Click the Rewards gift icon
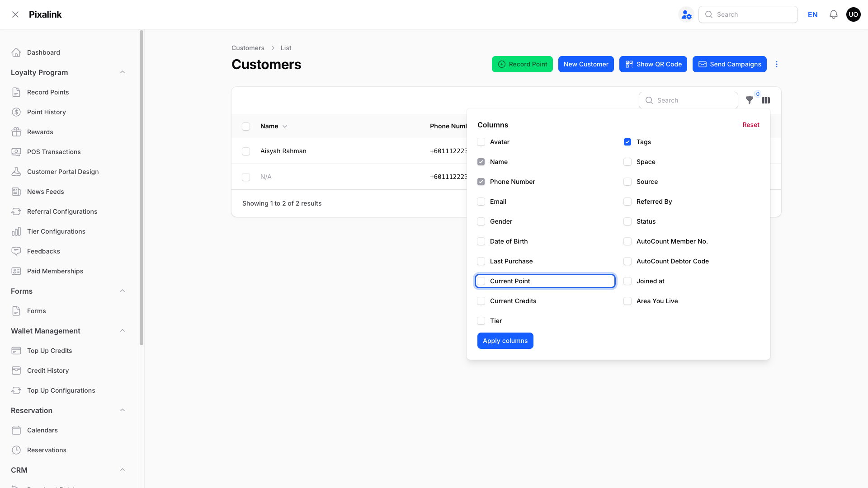This screenshot has height=488, width=868. pyautogui.click(x=16, y=132)
